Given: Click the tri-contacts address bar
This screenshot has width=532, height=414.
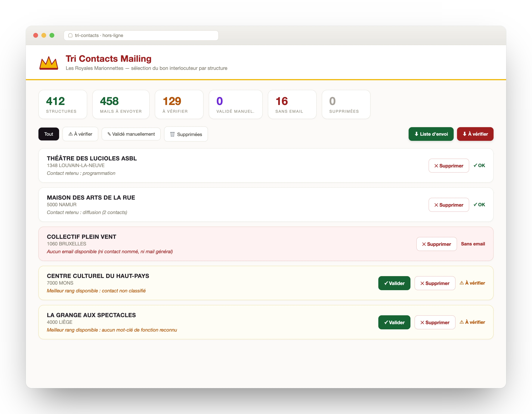Looking at the screenshot, I should click(141, 35).
